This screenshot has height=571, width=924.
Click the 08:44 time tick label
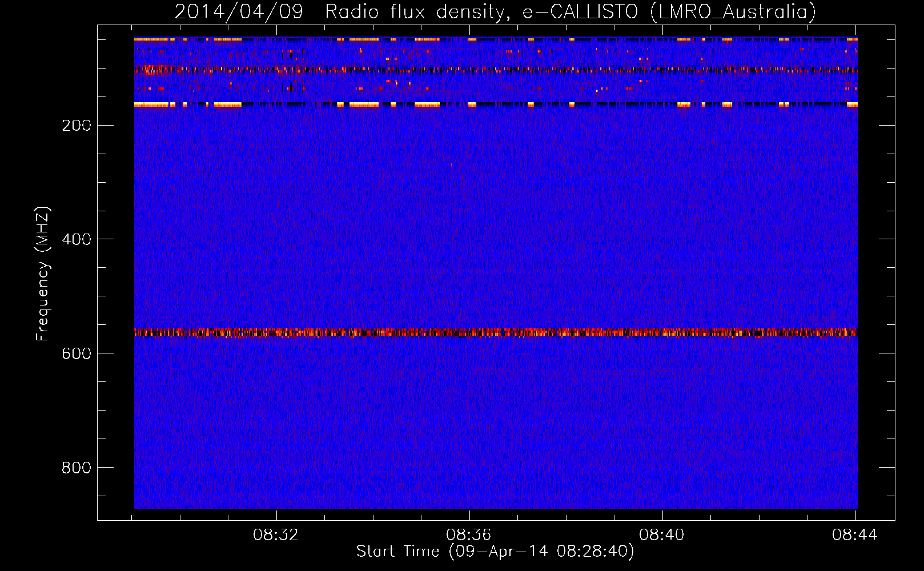[x=855, y=535]
